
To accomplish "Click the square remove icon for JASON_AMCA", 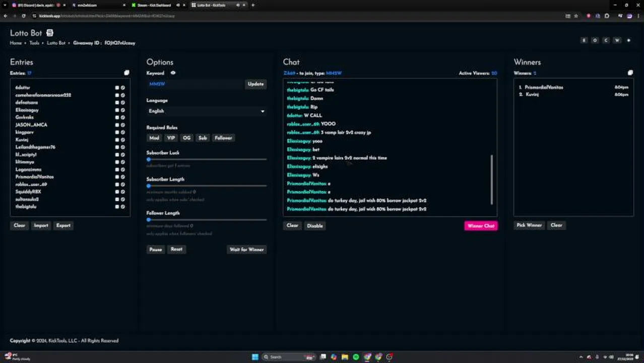I will point(117,125).
